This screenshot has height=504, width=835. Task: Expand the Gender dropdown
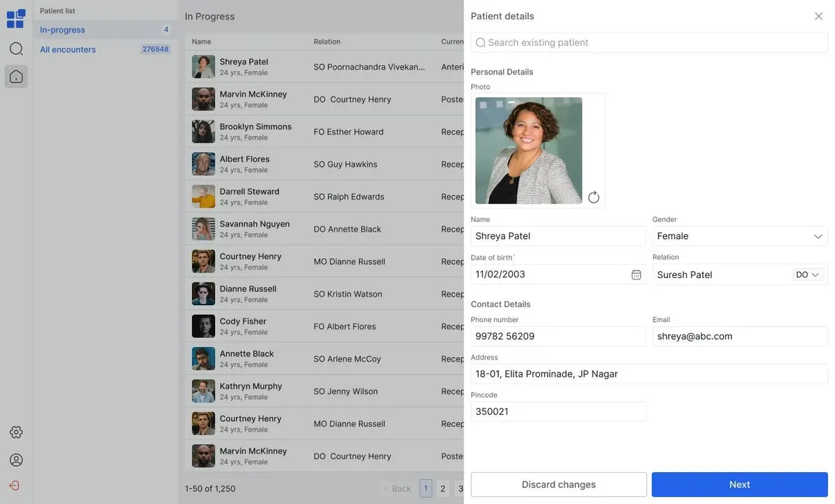coord(818,236)
